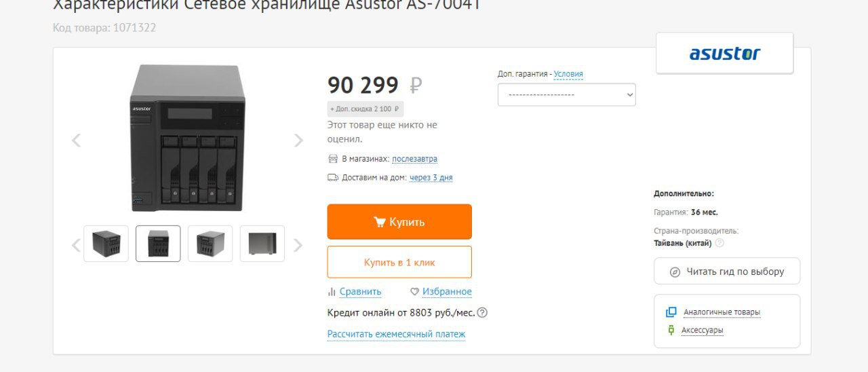Click store icon next to В магазинах
868x372 pixels.
tap(332, 159)
